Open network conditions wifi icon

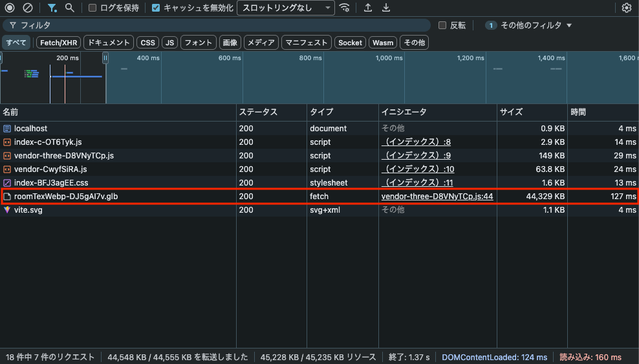click(345, 8)
